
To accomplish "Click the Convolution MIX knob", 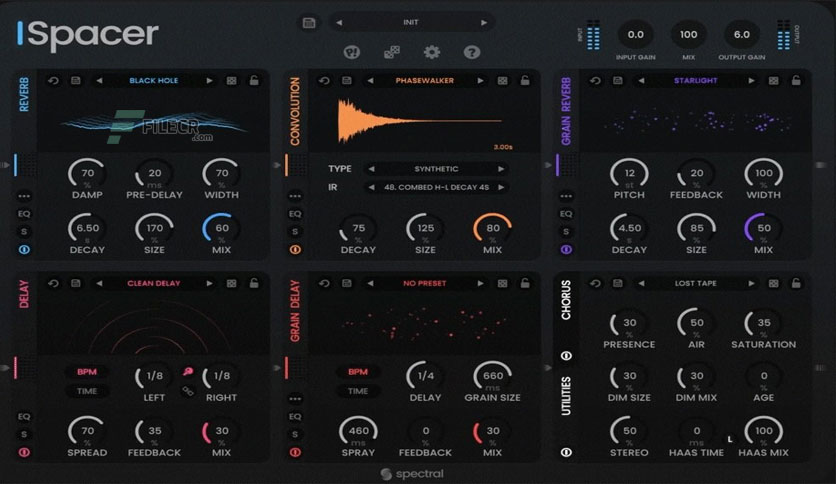I will pyautogui.click(x=492, y=229).
